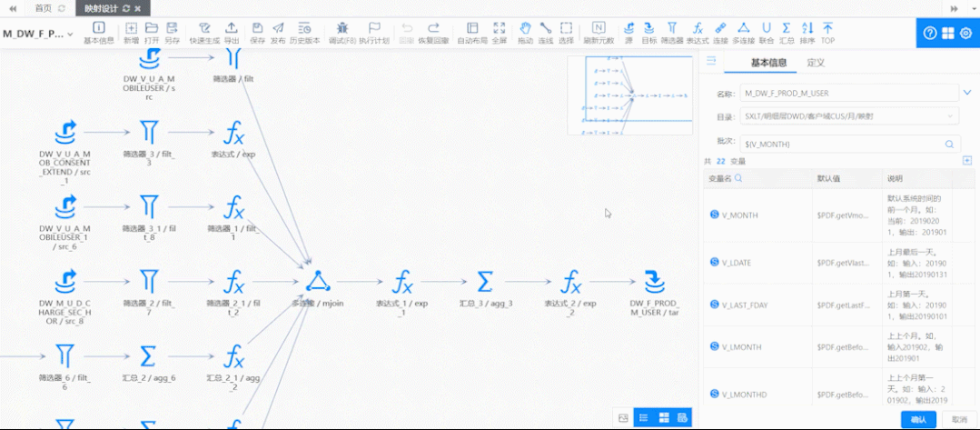
Task: Start 调试(F8) debug tool
Action: [342, 33]
